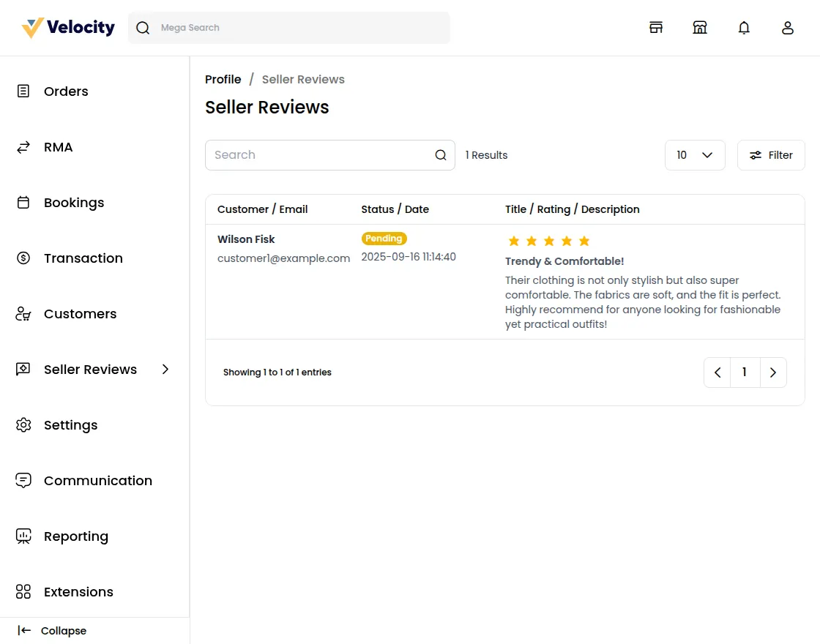Open the user account profile icon
This screenshot has height=644, width=820.
click(x=788, y=27)
